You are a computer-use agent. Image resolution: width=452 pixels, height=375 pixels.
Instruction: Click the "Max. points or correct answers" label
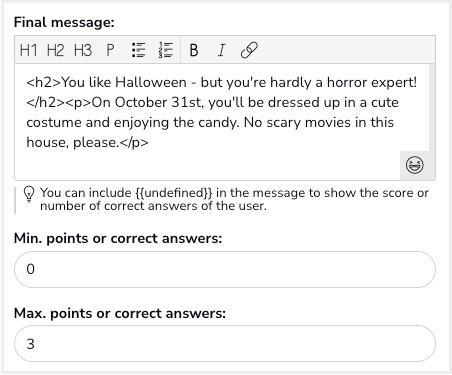point(120,313)
